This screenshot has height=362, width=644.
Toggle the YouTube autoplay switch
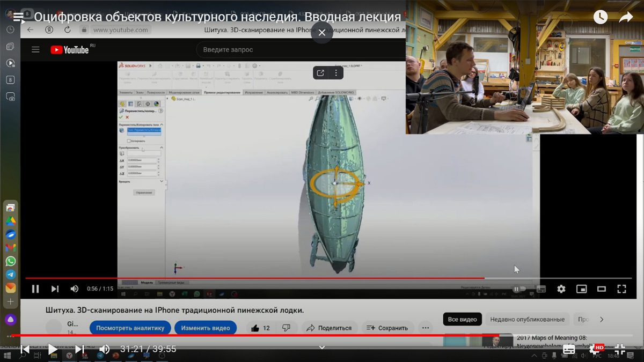pyautogui.click(x=518, y=289)
